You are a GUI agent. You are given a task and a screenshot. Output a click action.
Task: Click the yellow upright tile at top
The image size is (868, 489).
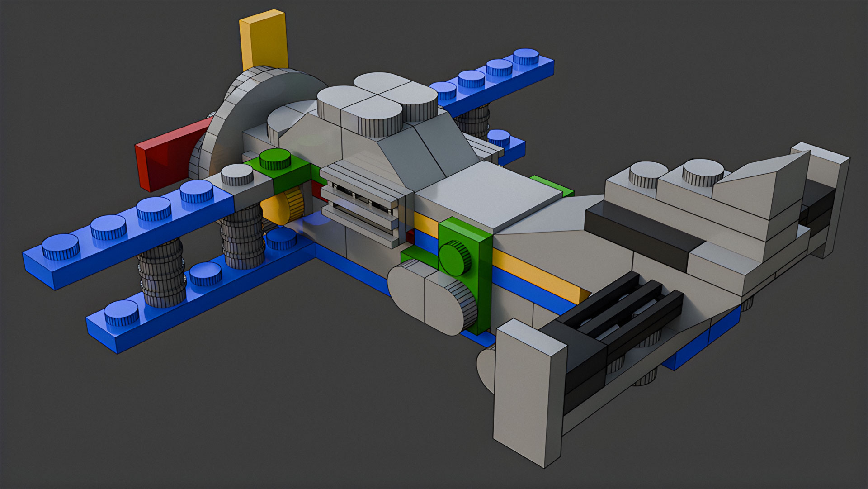tap(264, 41)
